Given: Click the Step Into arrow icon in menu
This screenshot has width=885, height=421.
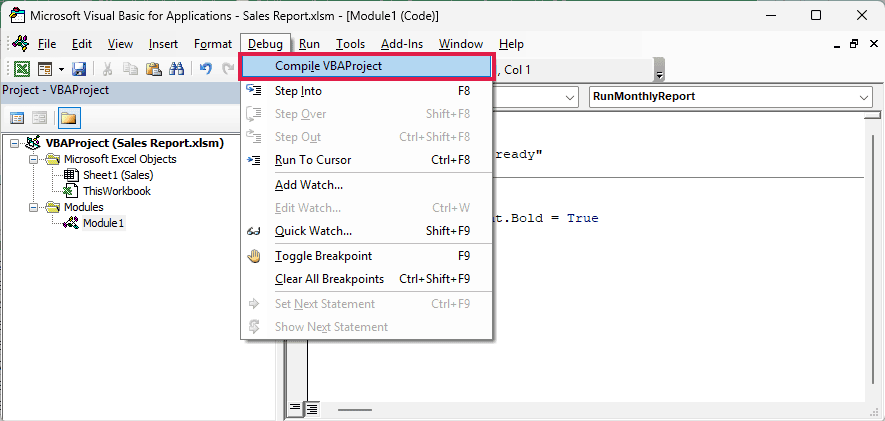Looking at the screenshot, I should coord(254,90).
